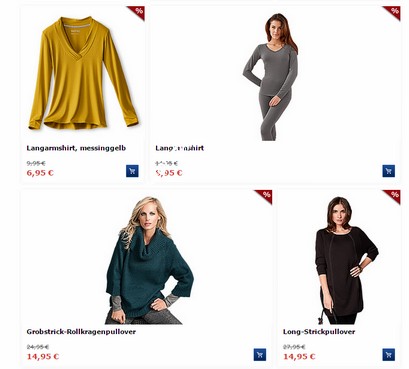Click percent badge on Long-Strickpullover card
Viewport: 409px width, 369px height.
click(x=394, y=196)
